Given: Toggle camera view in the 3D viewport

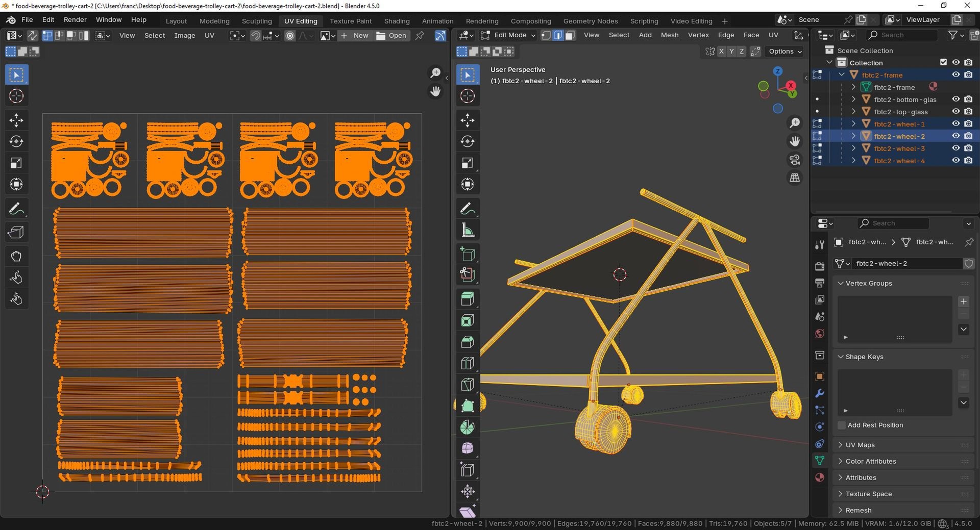Looking at the screenshot, I should (795, 160).
